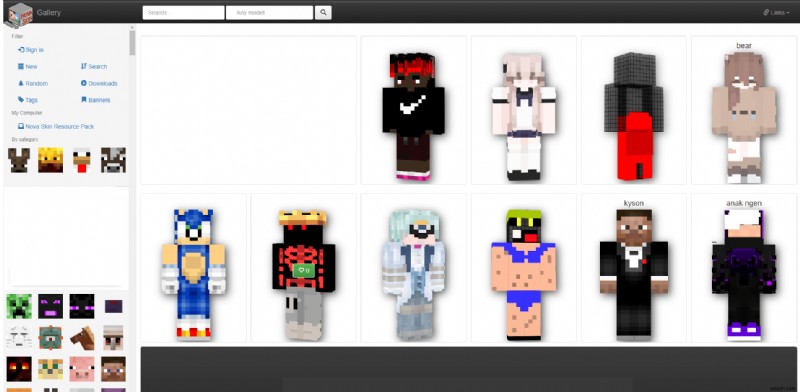Screen dimensions: 800x392
Task: Select the magma cube category icon
Action: click(19, 369)
